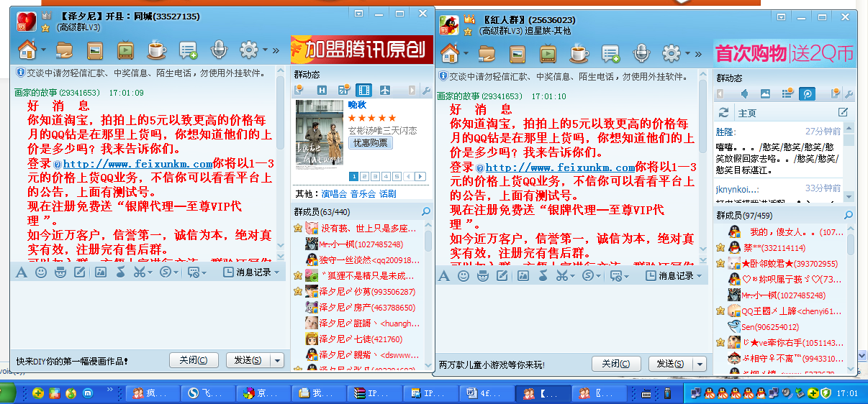Open send options arrow in 泽夕尼 window
Screen dimensions: 868x404
tap(278, 360)
